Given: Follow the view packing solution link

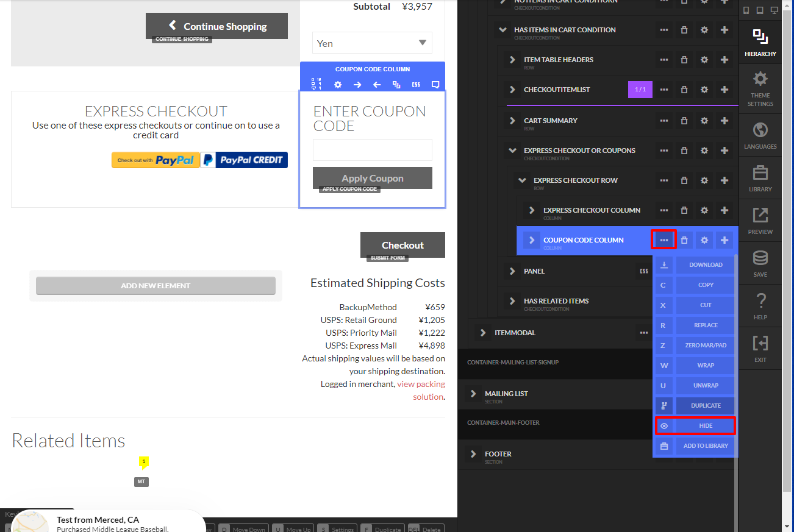Looking at the screenshot, I should [x=421, y=391].
